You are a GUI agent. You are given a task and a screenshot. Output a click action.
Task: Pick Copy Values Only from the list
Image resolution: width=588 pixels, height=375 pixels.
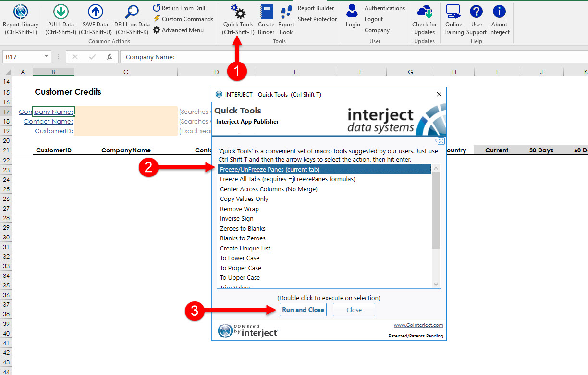pos(325,199)
